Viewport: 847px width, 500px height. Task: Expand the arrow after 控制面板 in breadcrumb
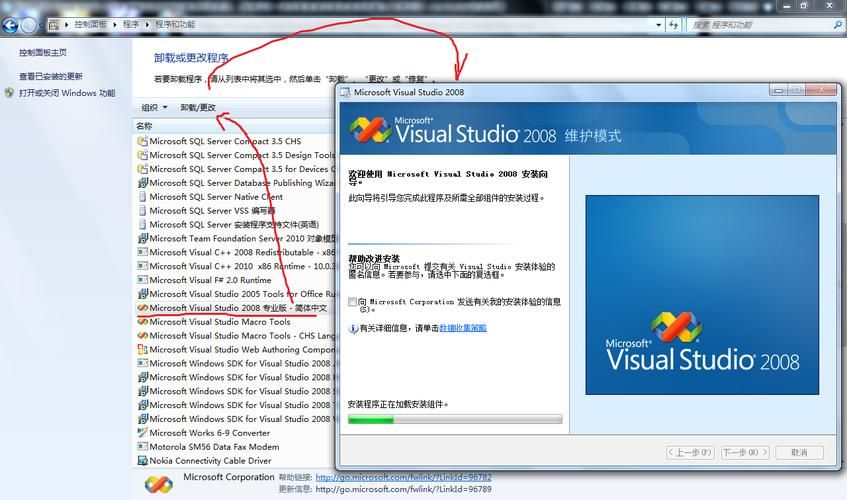click(x=115, y=25)
